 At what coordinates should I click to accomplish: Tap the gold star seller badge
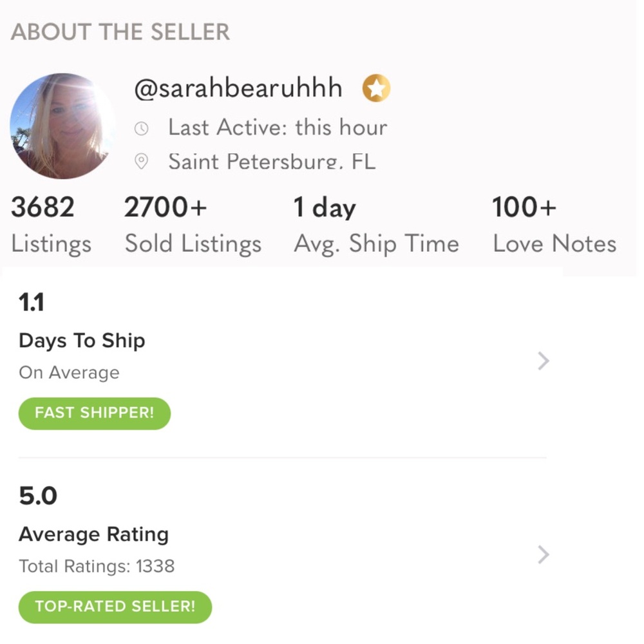pos(376,89)
